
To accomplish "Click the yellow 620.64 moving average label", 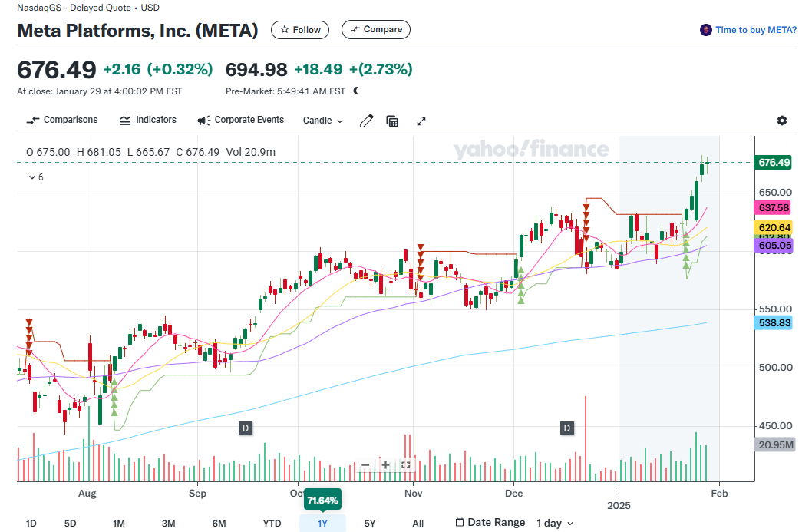I will pyautogui.click(x=774, y=227).
